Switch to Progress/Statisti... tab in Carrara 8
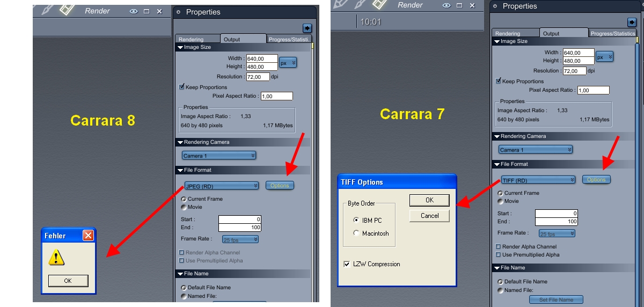644x307 pixels. pyautogui.click(x=289, y=39)
